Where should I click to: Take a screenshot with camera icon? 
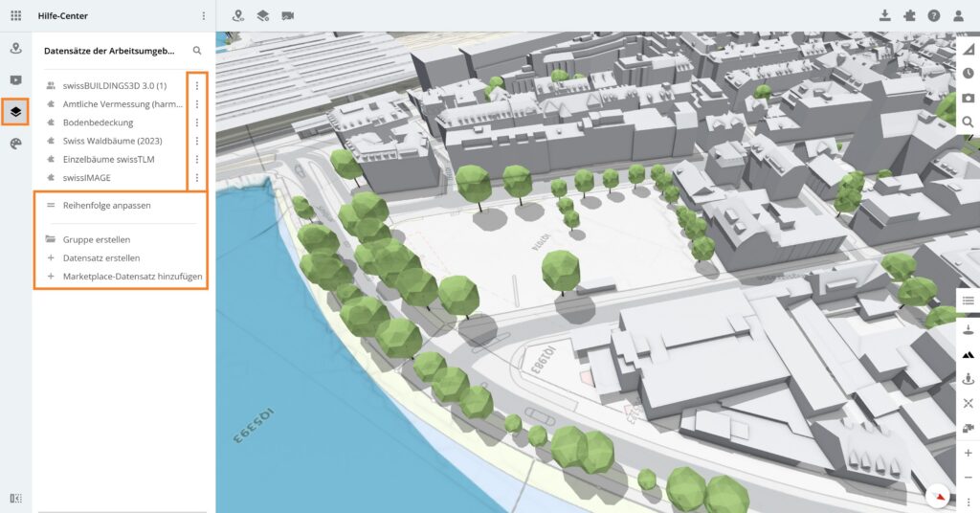(968, 98)
